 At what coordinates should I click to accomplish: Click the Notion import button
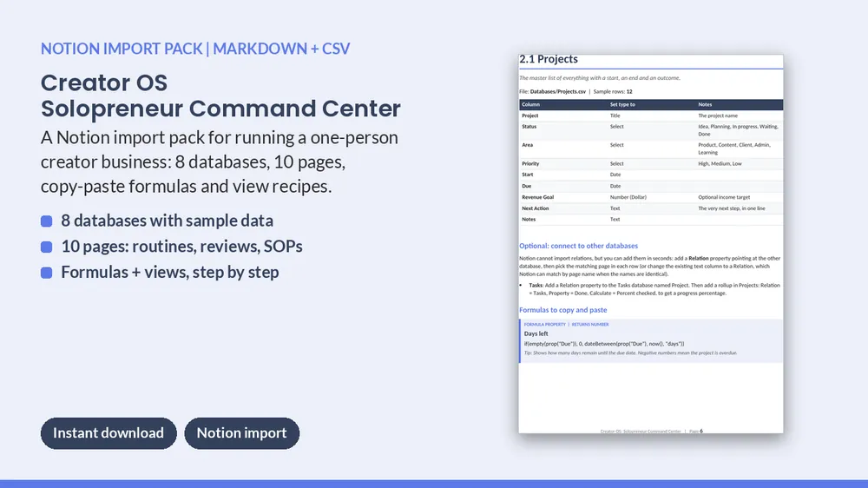(x=242, y=433)
